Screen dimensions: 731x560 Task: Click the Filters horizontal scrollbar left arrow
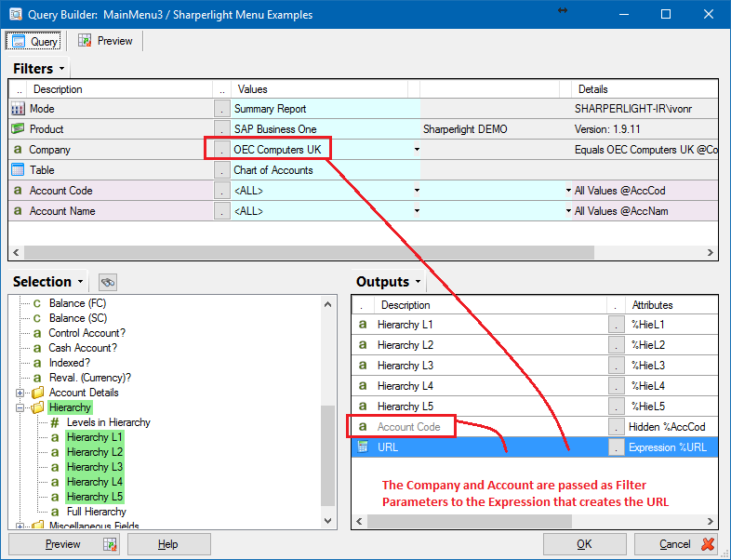tap(16, 252)
